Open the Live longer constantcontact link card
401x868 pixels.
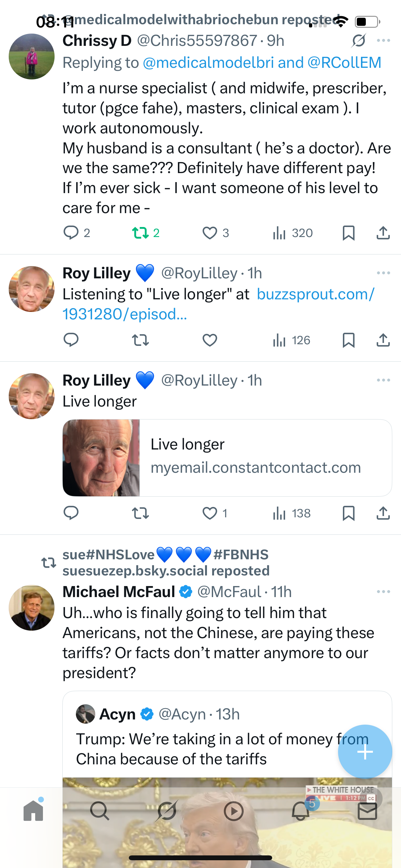pos(227,458)
